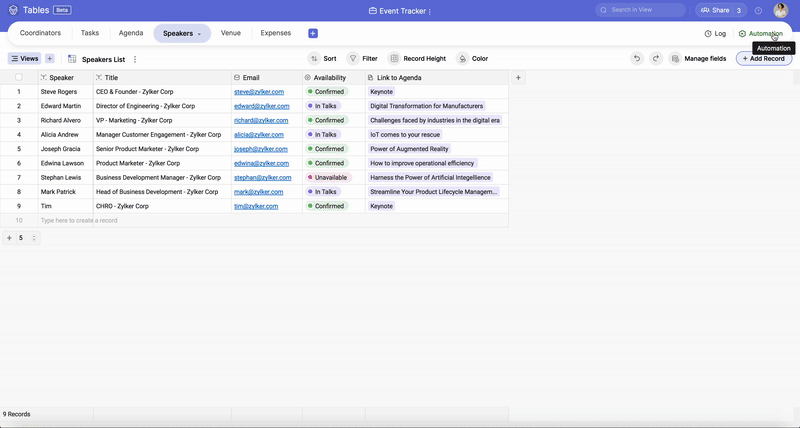This screenshot has height=428, width=800.
Task: Click 'IoT comes to your rescue' agenda link
Action: 405,135
